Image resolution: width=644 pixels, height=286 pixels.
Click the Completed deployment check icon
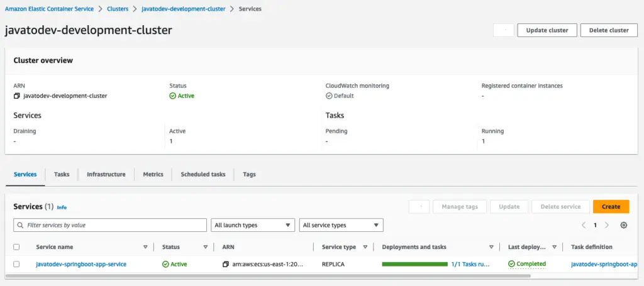tap(511, 264)
